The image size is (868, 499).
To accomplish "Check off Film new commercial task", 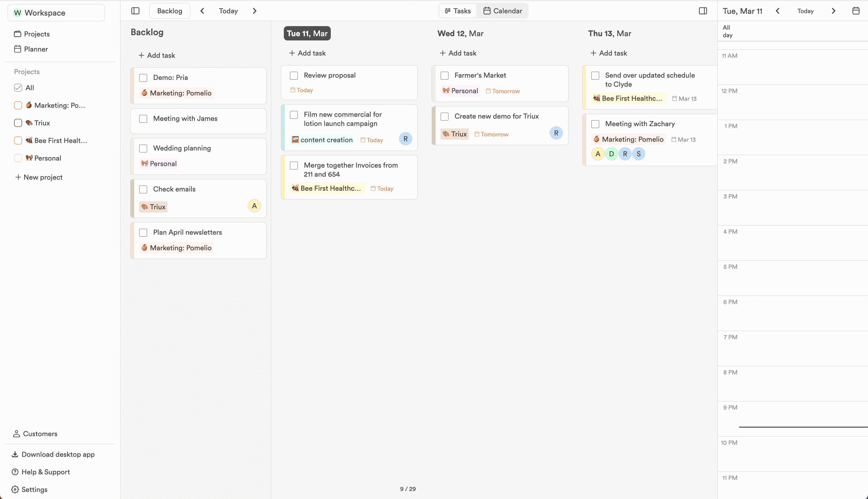I will point(294,115).
